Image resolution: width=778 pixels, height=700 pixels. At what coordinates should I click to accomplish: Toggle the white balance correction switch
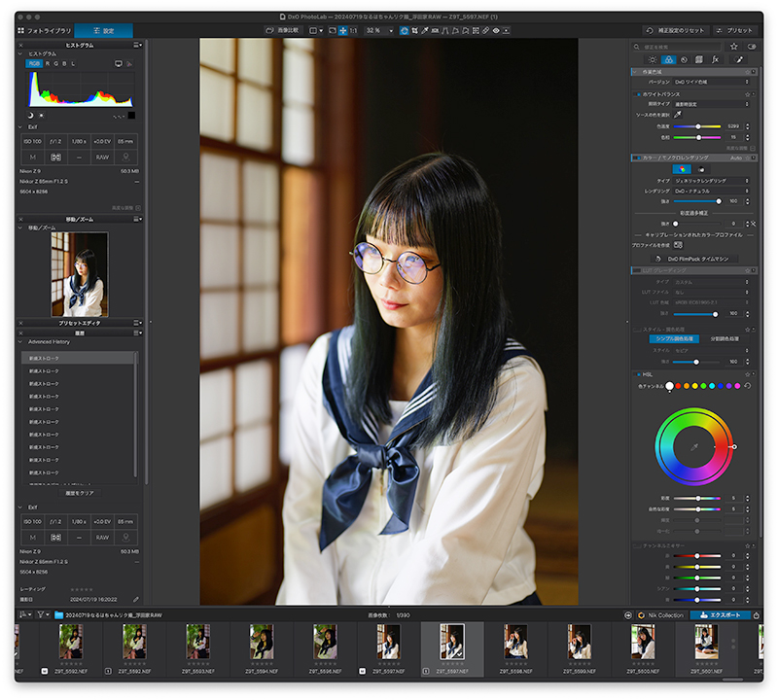coord(638,94)
